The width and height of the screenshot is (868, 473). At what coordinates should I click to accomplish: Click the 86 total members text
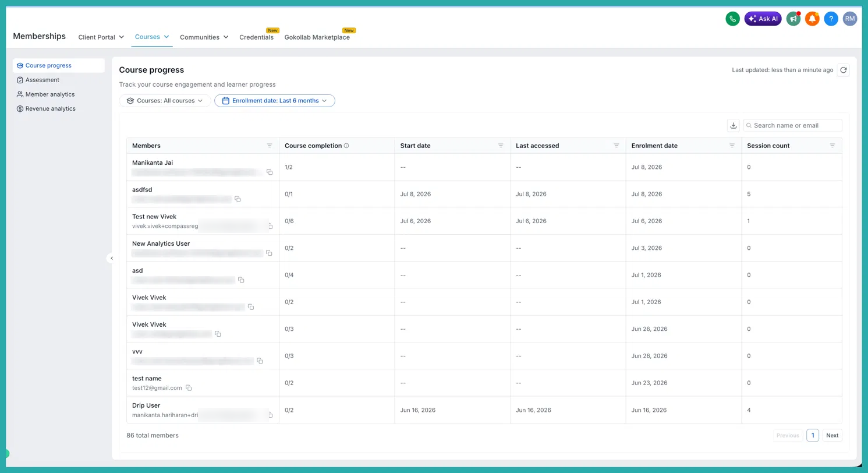pos(153,435)
